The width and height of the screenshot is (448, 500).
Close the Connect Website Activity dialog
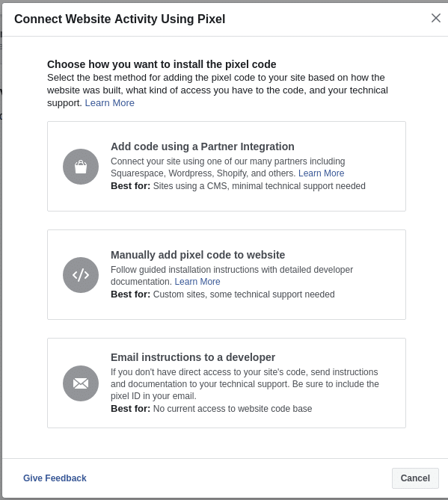click(x=436, y=18)
